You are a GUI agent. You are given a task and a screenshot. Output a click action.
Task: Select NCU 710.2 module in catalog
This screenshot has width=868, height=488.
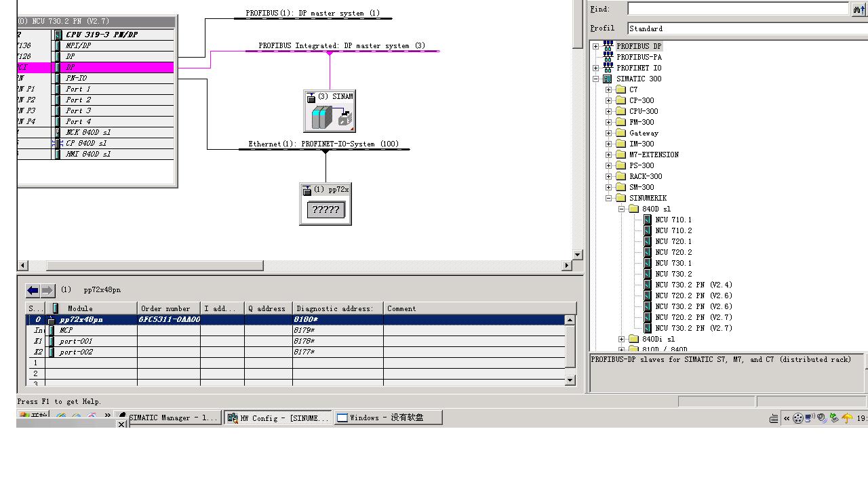pos(673,230)
